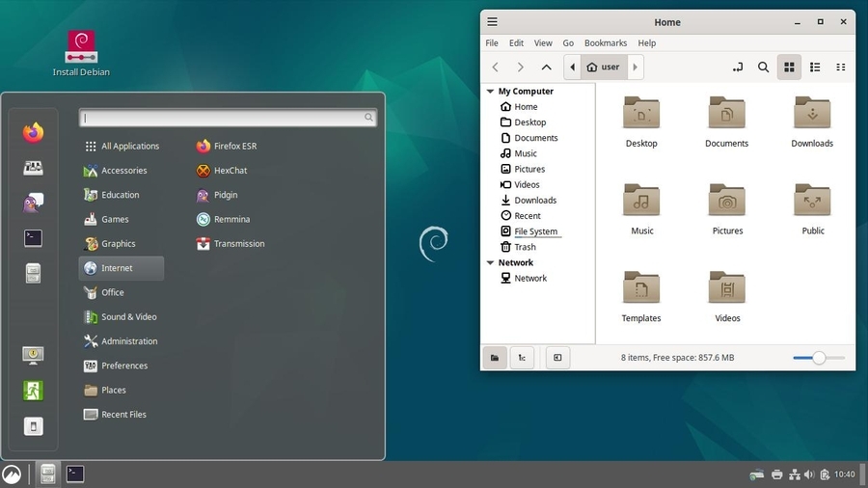
Task: Select Trash in Files sidebar
Action: point(519,247)
